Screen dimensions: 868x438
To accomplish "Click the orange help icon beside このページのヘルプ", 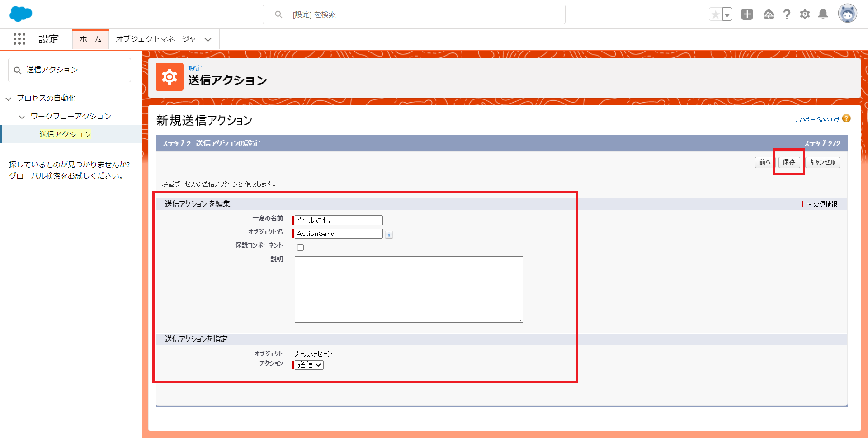I will pyautogui.click(x=846, y=118).
